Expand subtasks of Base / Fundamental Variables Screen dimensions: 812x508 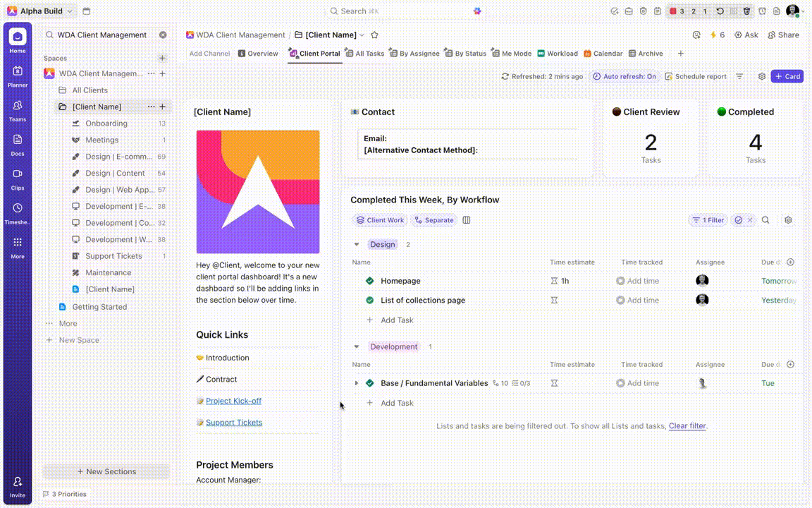point(357,383)
